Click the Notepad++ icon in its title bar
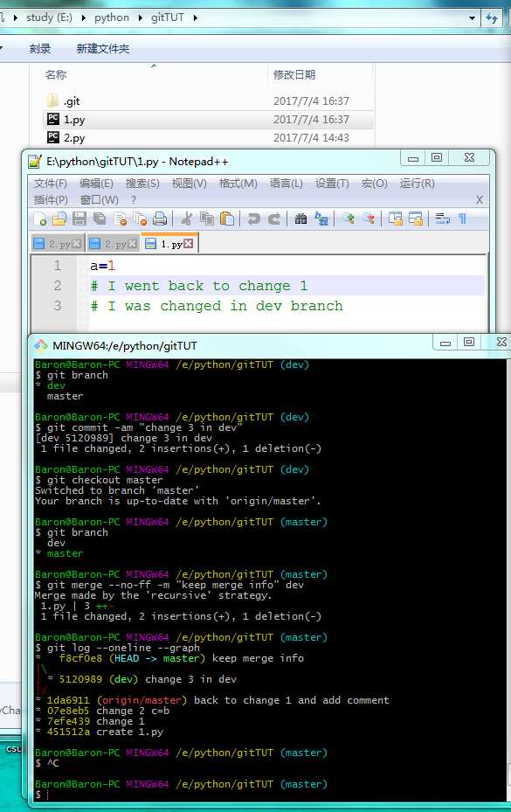Viewport: 511px width, 812px height. coord(34,162)
